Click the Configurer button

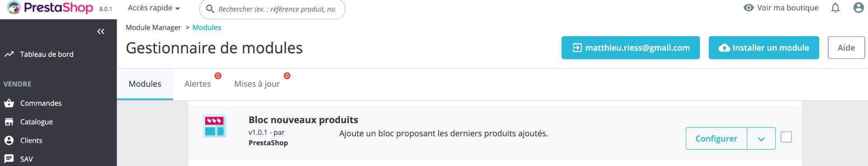pyautogui.click(x=716, y=138)
